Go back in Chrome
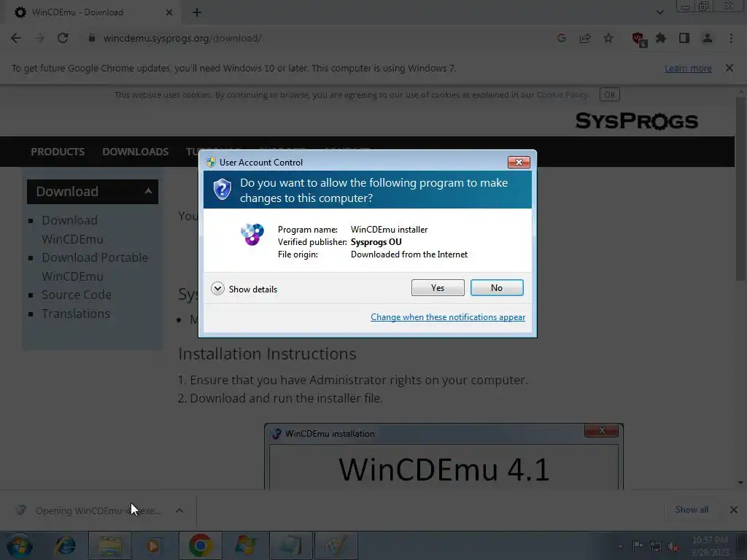Viewport: 747px width, 560px height. click(x=16, y=38)
